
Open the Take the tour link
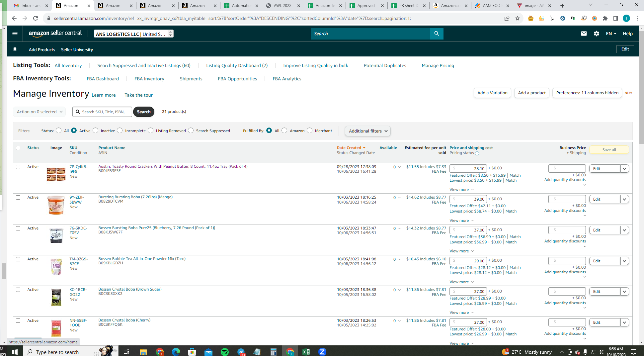point(138,95)
